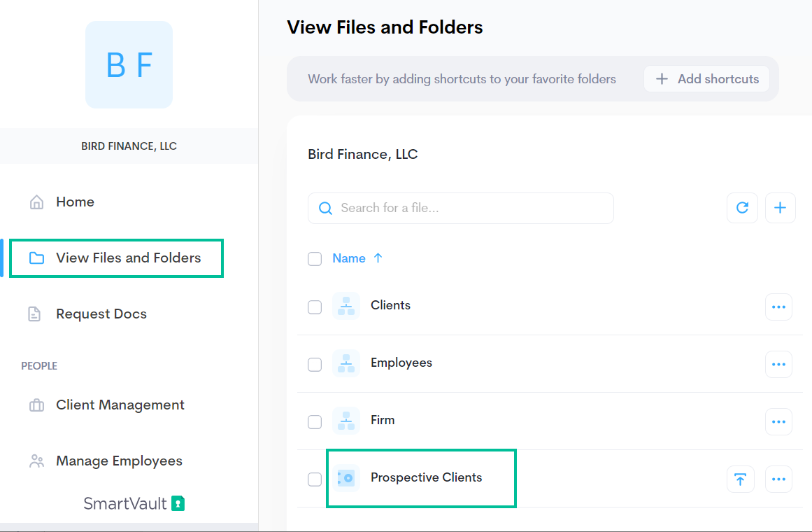The image size is (812, 532).
Task: Select Manage Employees menu item
Action: (119, 461)
